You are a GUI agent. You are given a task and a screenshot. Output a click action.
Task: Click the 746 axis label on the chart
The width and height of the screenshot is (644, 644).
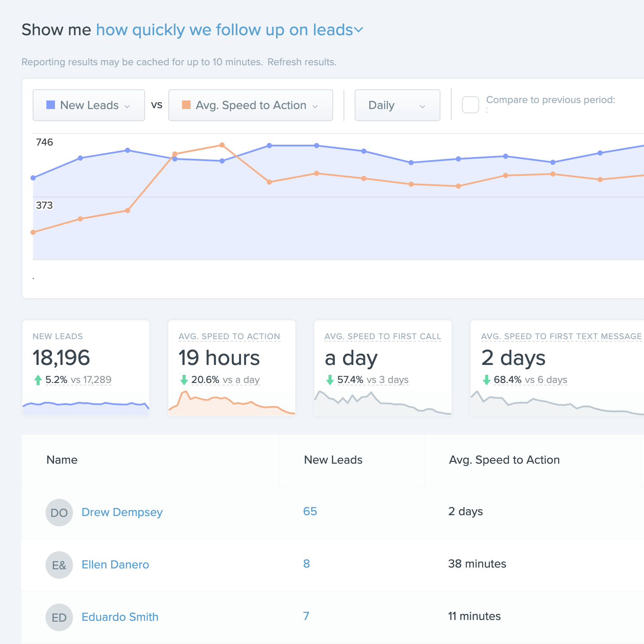tap(44, 142)
